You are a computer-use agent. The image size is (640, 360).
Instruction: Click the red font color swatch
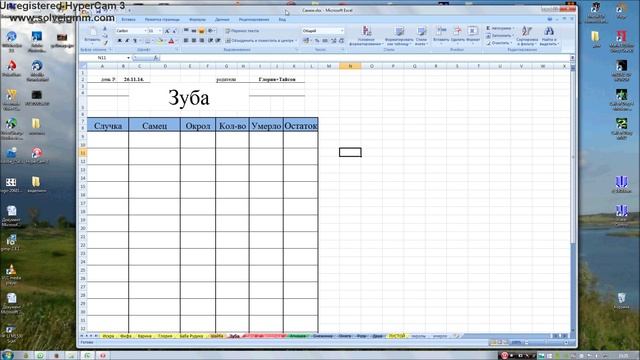(171, 41)
